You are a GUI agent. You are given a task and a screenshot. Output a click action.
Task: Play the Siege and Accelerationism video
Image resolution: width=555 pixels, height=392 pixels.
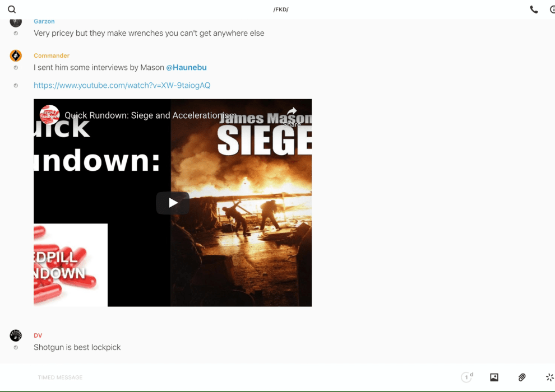click(173, 203)
